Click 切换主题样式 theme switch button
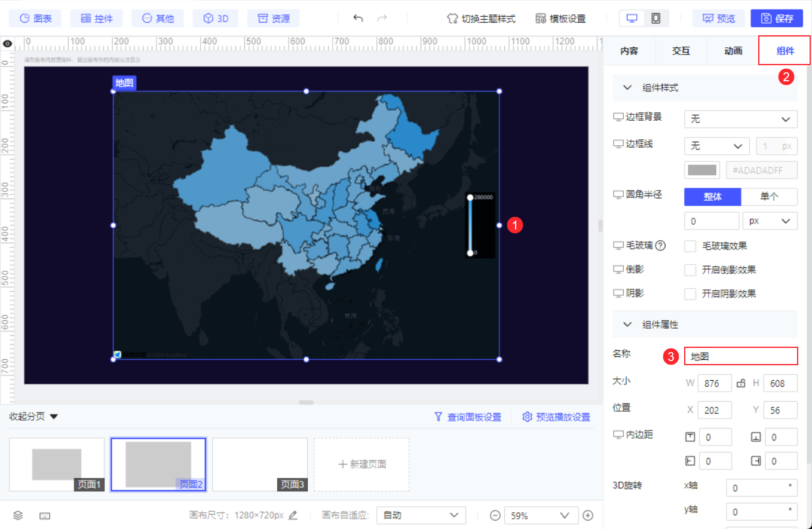 coord(481,19)
